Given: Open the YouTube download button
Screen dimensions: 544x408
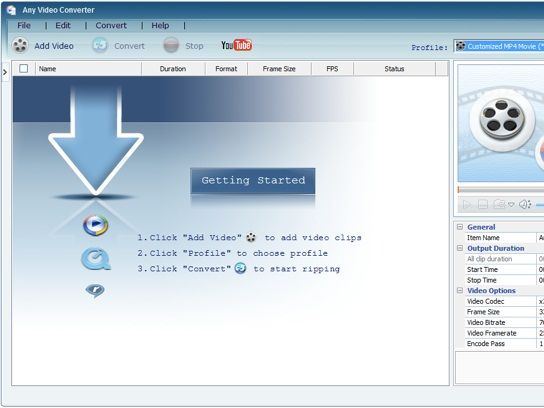Looking at the screenshot, I should (237, 45).
